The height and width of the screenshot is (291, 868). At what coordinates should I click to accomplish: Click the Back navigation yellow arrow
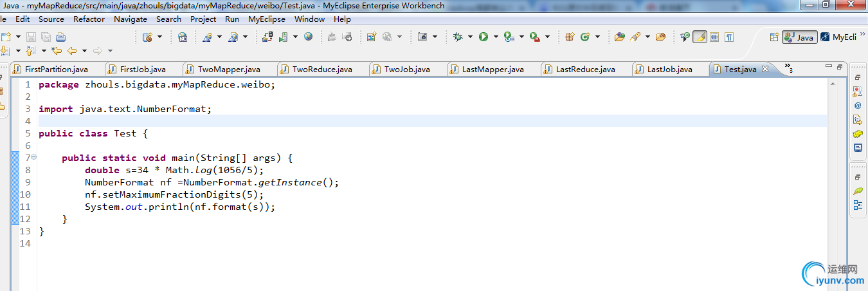point(72,51)
